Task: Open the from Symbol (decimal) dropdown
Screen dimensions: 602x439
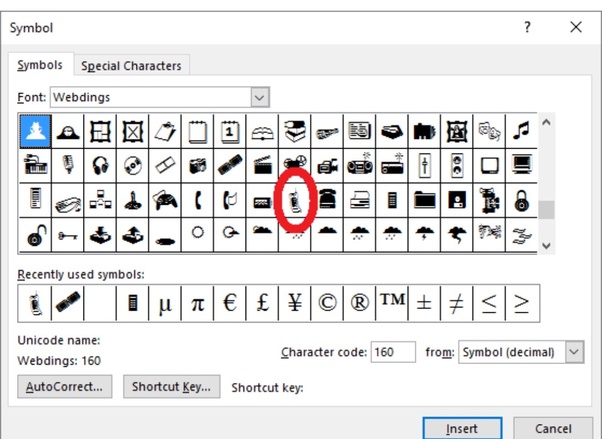Action: point(521,352)
